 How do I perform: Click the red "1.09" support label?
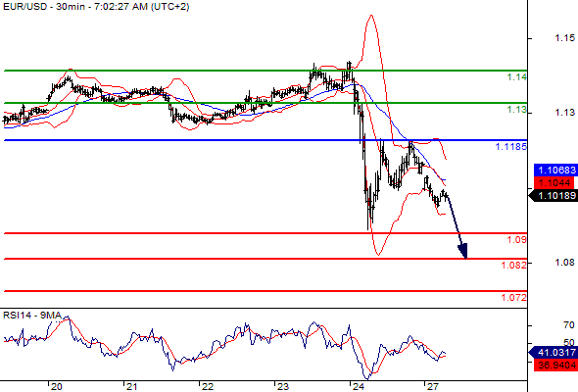517,240
